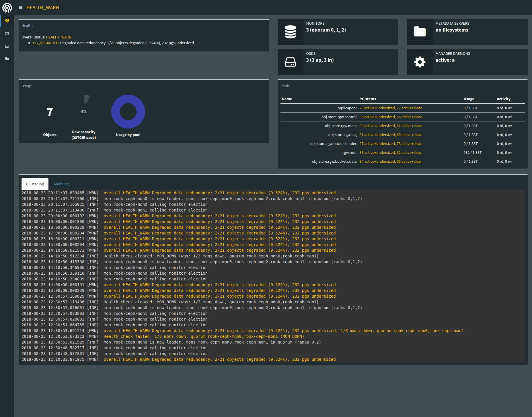
Task: Click the Activity column header
Action: 504,99
